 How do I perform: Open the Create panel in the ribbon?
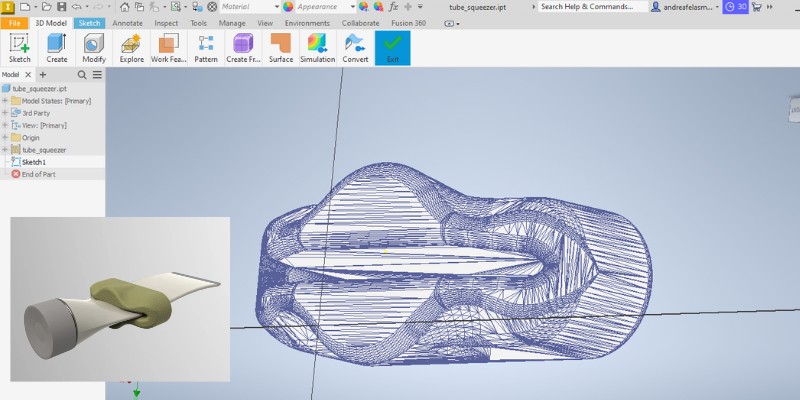coord(57,43)
